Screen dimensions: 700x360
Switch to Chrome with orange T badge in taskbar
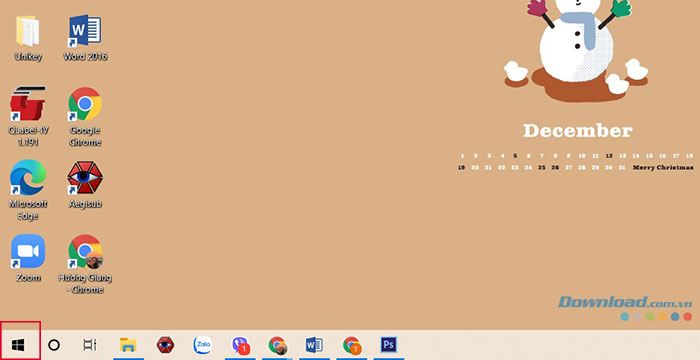pos(352,345)
